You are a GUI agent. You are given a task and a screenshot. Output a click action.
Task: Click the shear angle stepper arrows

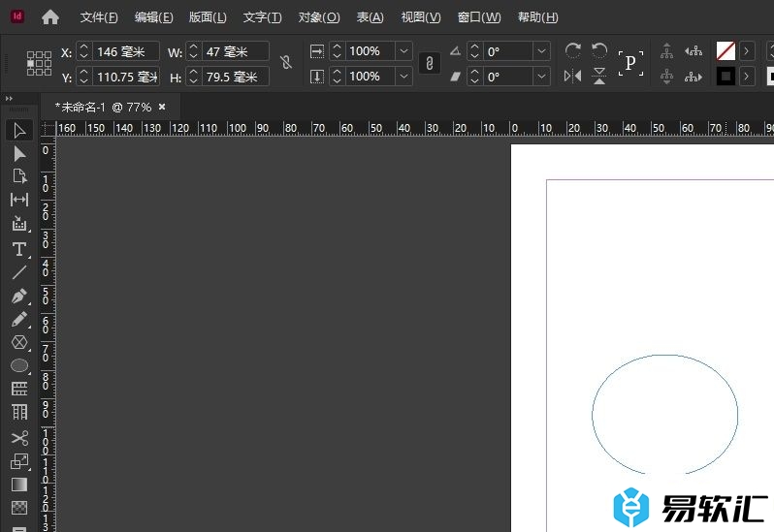pos(475,77)
